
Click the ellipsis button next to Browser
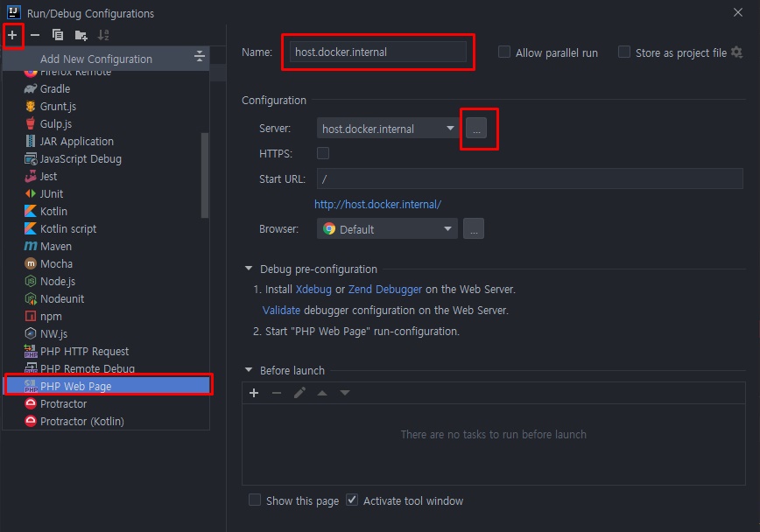tap(474, 228)
